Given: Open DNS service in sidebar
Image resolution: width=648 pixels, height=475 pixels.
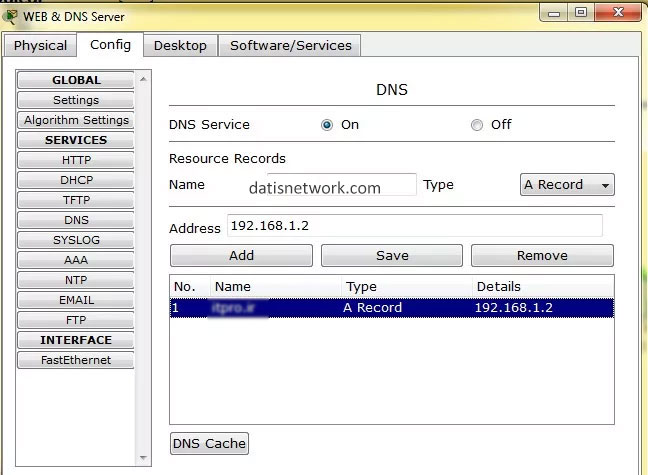Looking at the screenshot, I should tap(76, 220).
